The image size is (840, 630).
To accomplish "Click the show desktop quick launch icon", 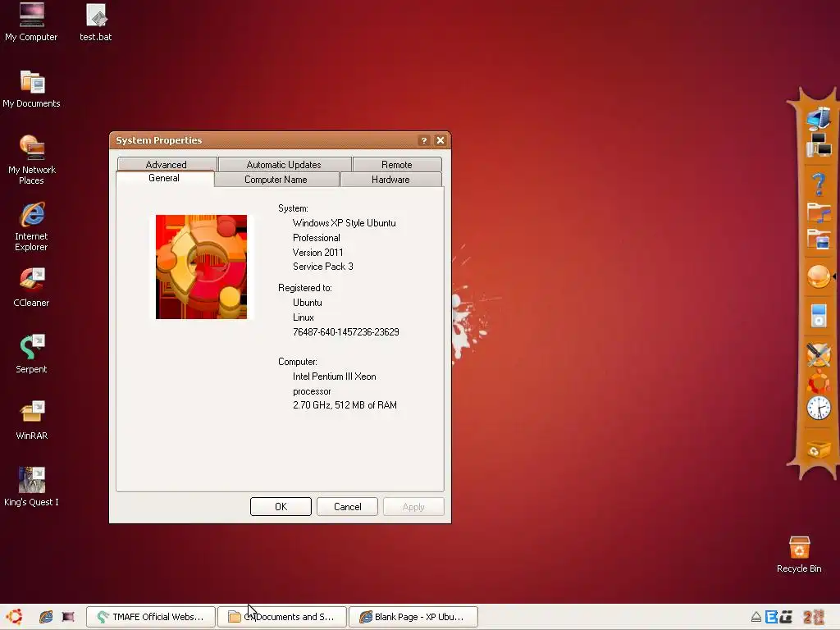I will [68, 617].
